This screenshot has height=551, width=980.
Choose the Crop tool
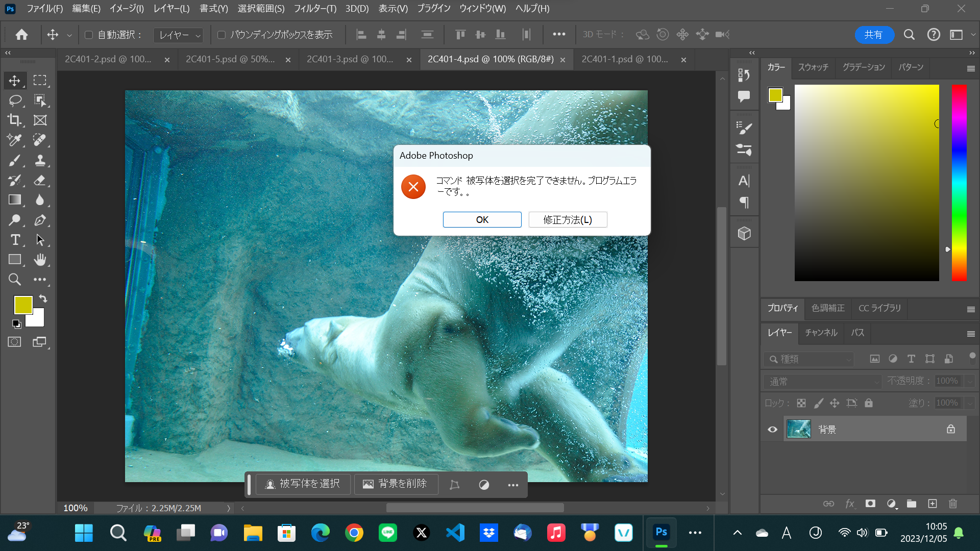click(15, 120)
